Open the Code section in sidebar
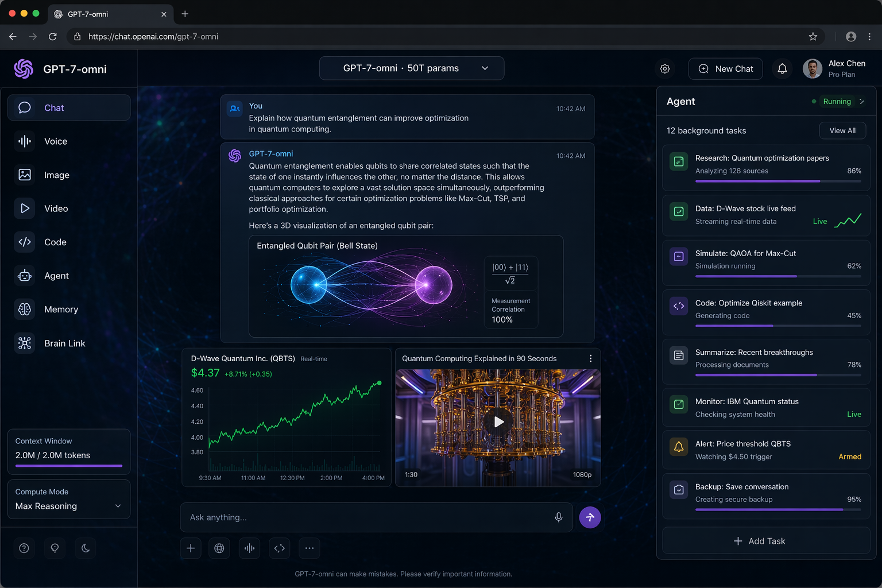The height and width of the screenshot is (588, 882). click(69, 242)
